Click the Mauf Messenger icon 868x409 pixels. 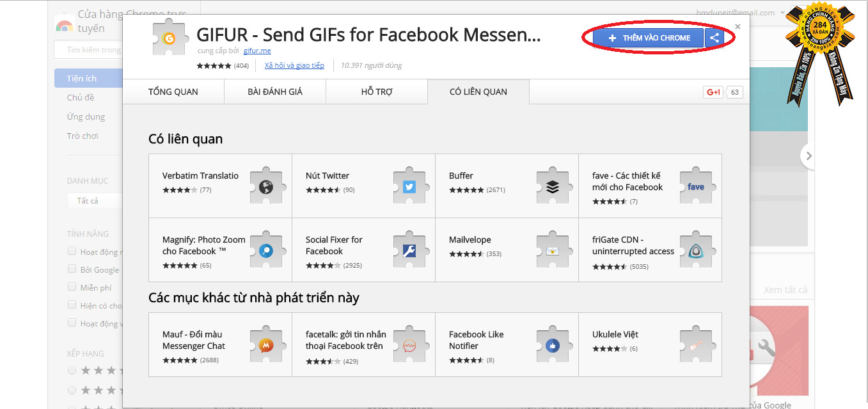click(266, 346)
